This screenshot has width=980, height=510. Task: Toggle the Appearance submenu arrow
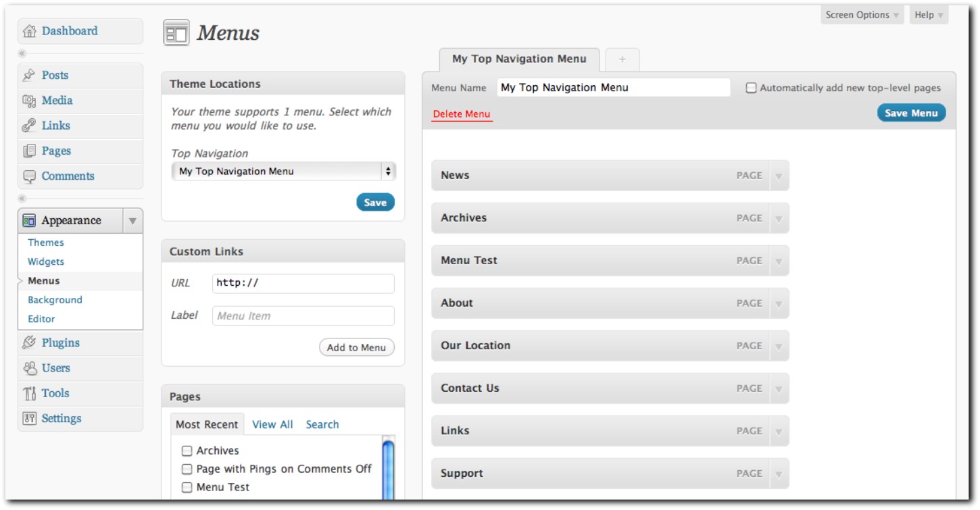click(x=132, y=221)
